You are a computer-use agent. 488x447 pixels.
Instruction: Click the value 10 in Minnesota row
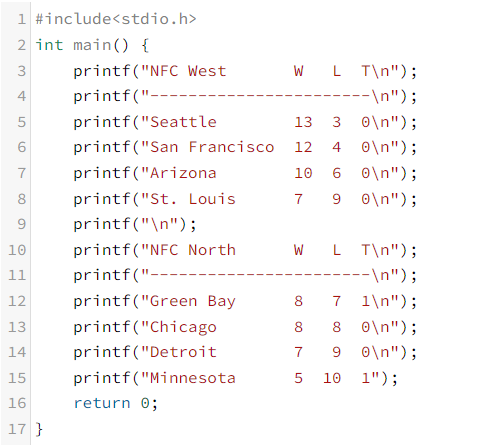pos(332,378)
